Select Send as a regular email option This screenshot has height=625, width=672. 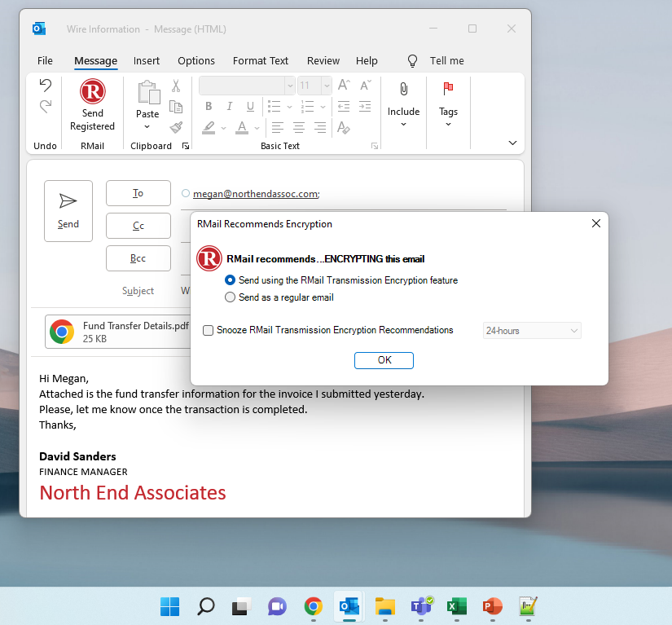(x=231, y=297)
